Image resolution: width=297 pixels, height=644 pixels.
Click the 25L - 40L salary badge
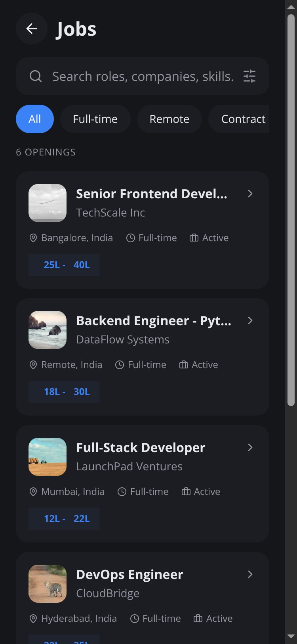(x=64, y=265)
